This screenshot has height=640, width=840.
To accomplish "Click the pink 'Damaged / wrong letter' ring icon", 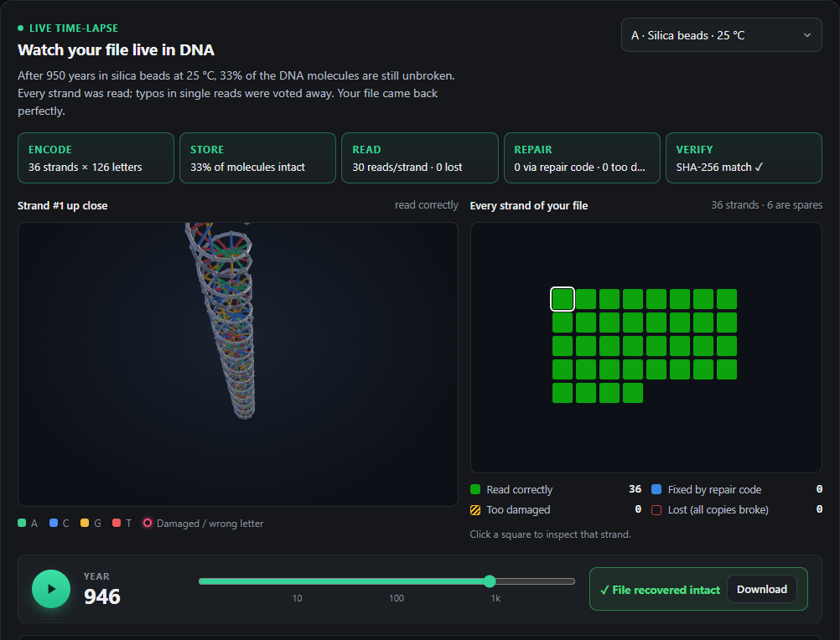I will point(148,523).
